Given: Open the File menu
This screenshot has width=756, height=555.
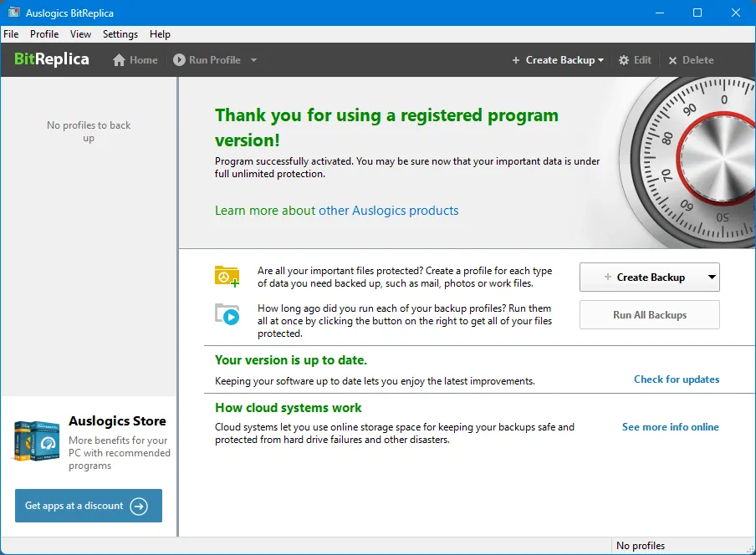Looking at the screenshot, I should click(x=11, y=34).
